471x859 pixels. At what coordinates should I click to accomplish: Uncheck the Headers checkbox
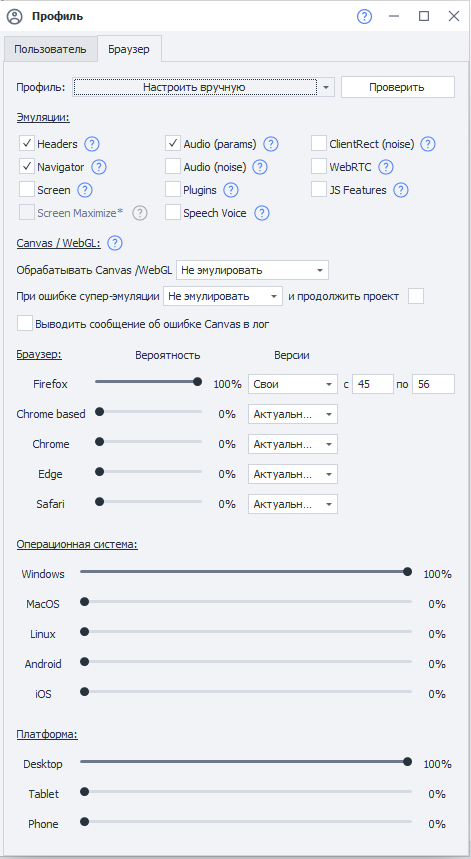click(27, 144)
